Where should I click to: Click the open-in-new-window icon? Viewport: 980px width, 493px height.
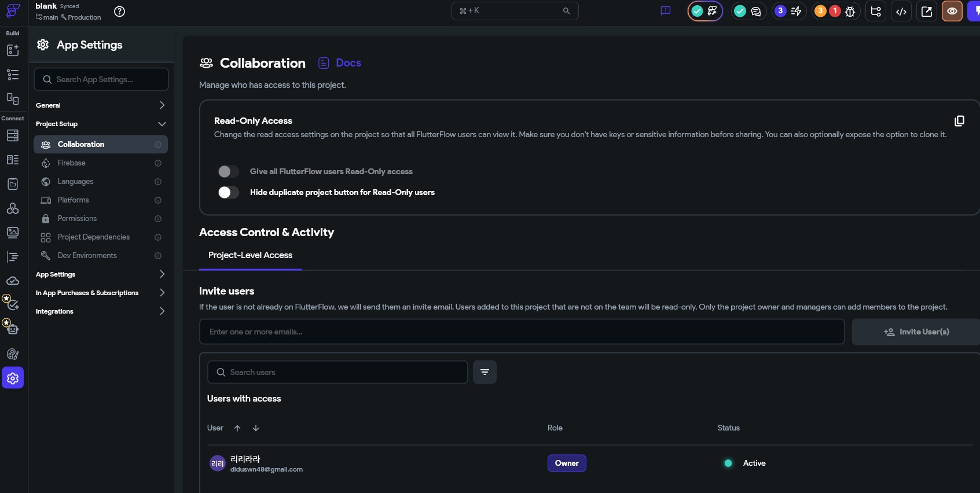click(927, 11)
